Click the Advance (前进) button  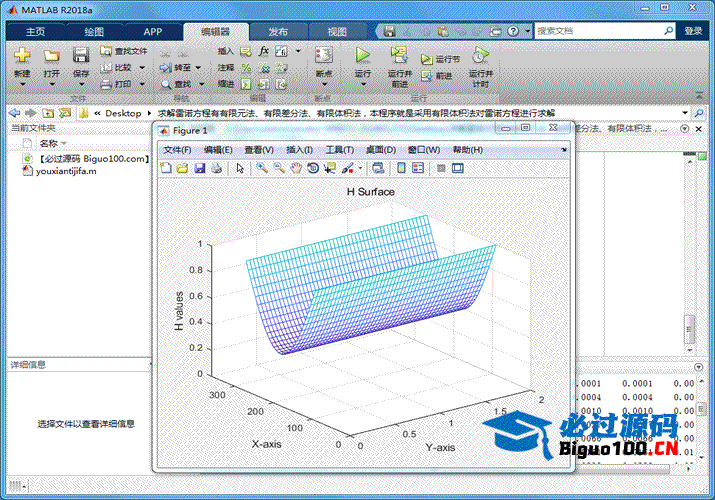pos(437,76)
